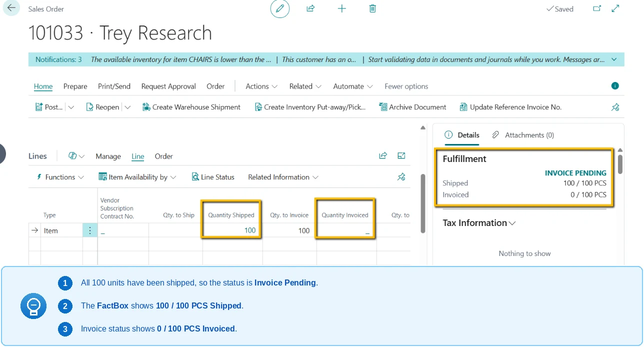Viewport: 644px width, 347px height.
Task: Expand the Automate menu
Action: 353,86
